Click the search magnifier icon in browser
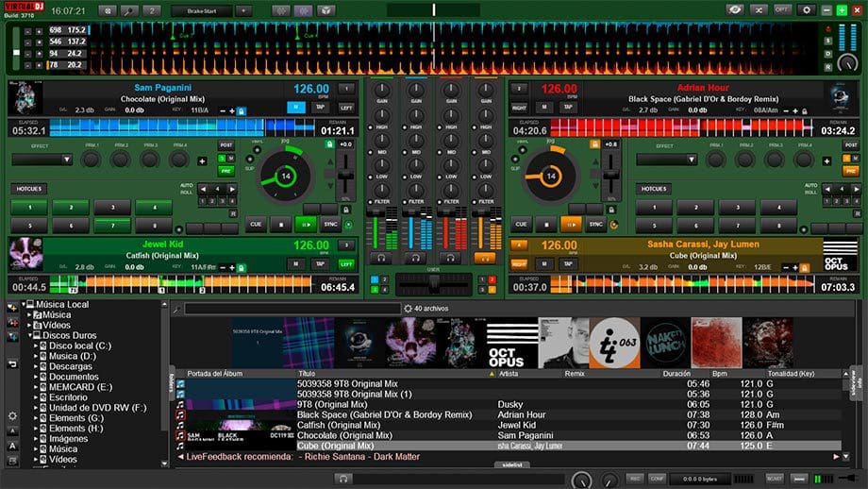Image resolution: width=868 pixels, height=489 pixels. point(177,309)
